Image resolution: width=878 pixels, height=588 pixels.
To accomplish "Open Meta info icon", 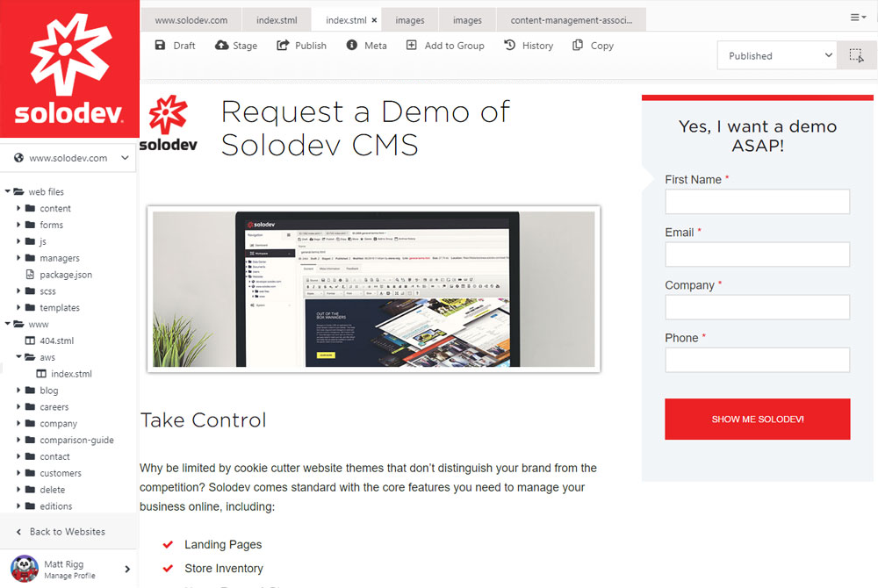I will (x=352, y=45).
